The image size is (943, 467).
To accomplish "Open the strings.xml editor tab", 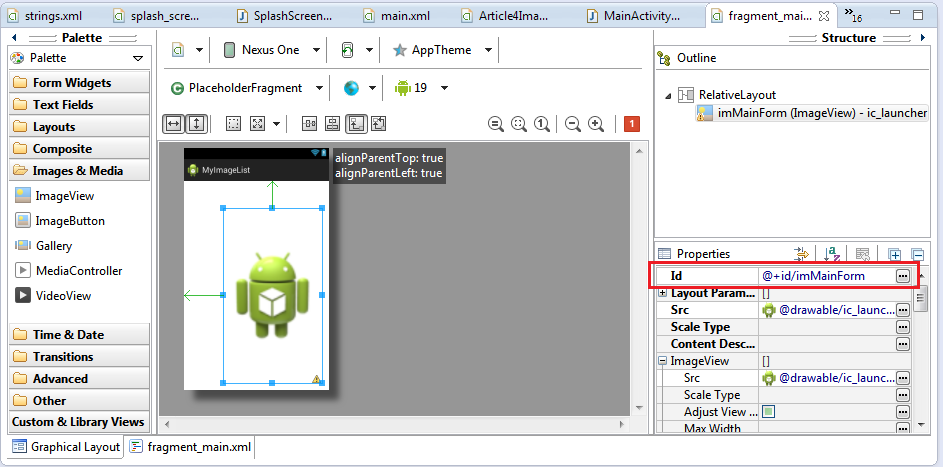I will (x=46, y=16).
